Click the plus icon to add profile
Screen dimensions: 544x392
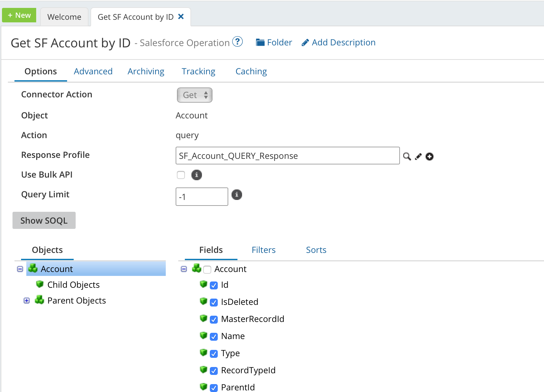pyautogui.click(x=429, y=157)
